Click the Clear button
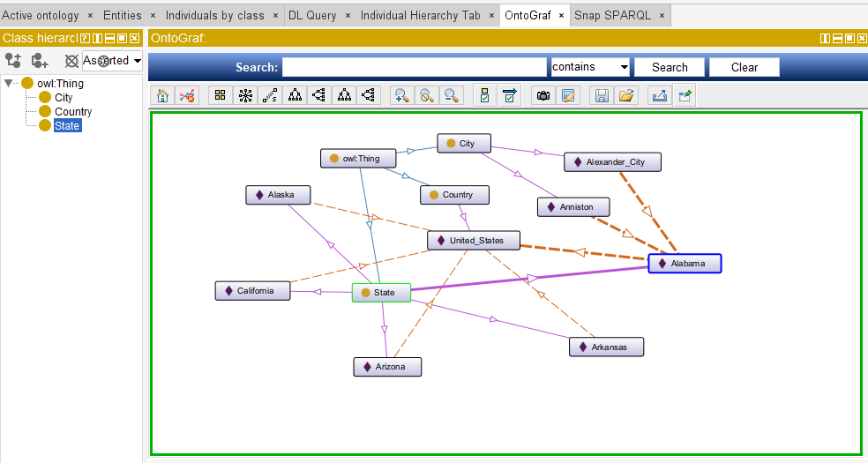 click(x=744, y=67)
